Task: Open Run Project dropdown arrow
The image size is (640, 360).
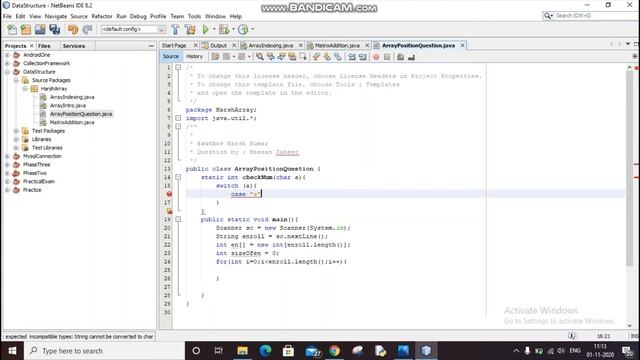Action: (214, 29)
